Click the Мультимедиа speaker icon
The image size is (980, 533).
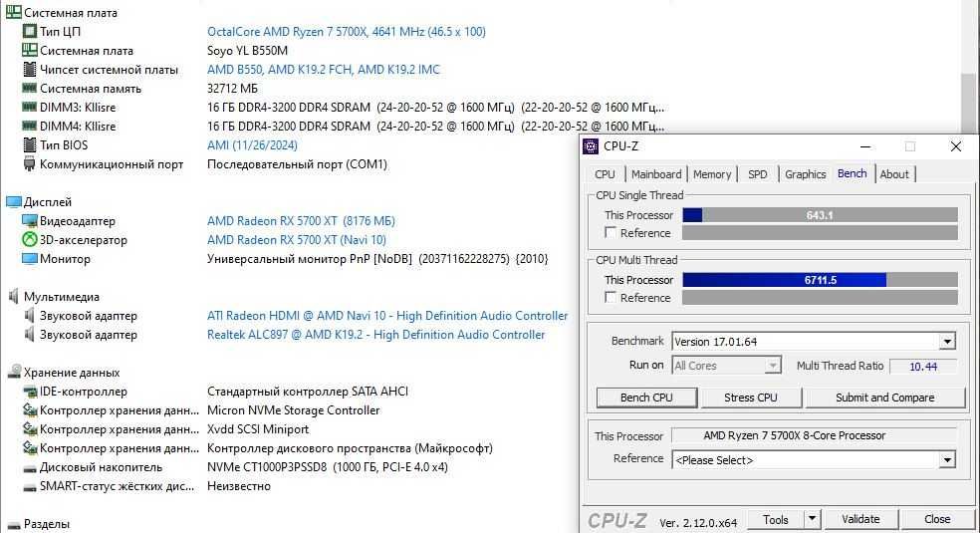click(x=13, y=296)
